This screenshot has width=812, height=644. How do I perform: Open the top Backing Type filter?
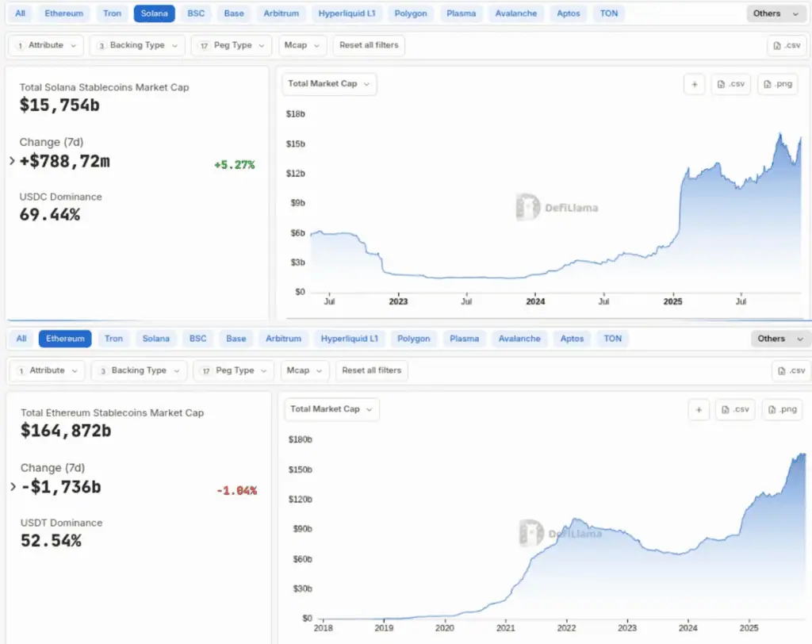[137, 45]
